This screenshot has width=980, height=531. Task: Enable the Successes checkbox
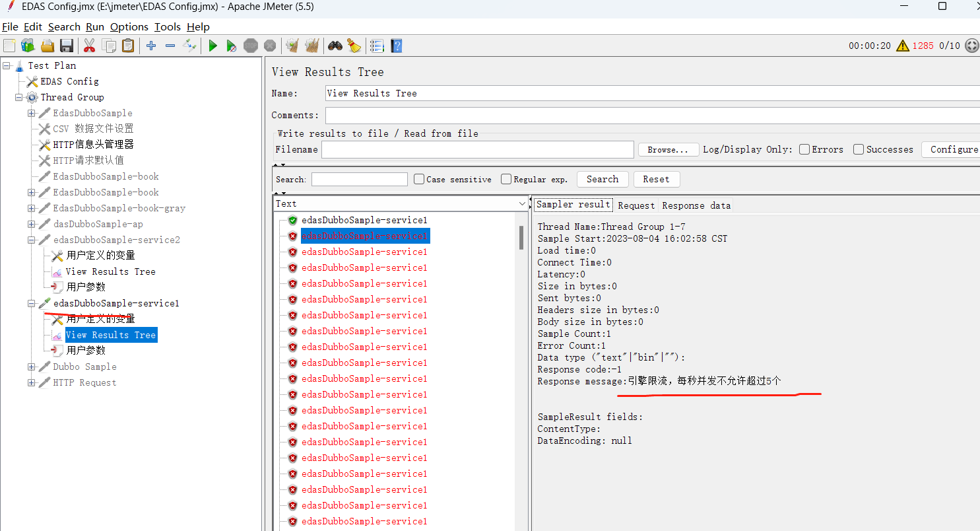click(859, 149)
